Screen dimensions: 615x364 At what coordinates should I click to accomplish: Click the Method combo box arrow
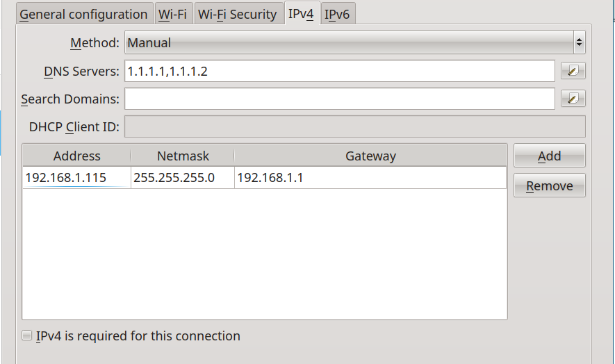point(579,42)
